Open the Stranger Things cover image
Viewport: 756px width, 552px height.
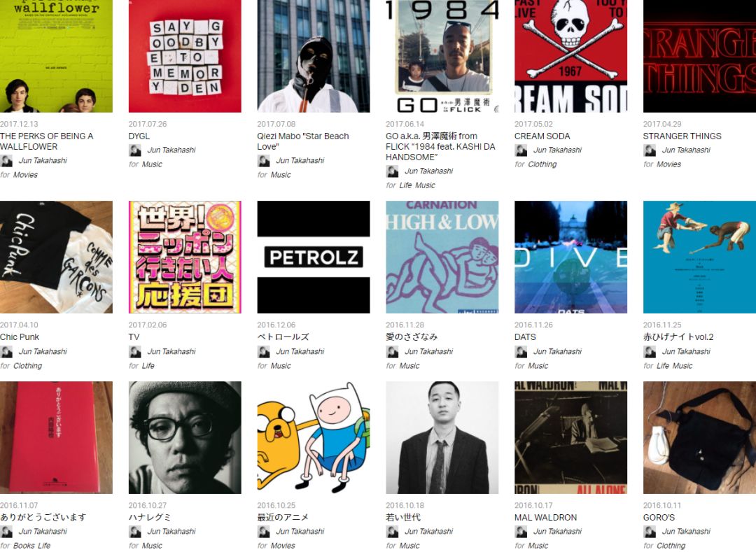[699, 56]
